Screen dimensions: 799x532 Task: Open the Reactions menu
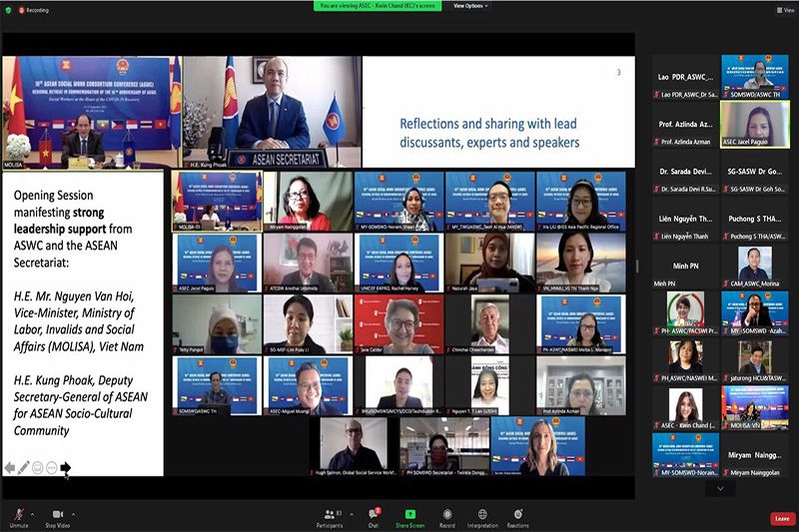(x=517, y=513)
